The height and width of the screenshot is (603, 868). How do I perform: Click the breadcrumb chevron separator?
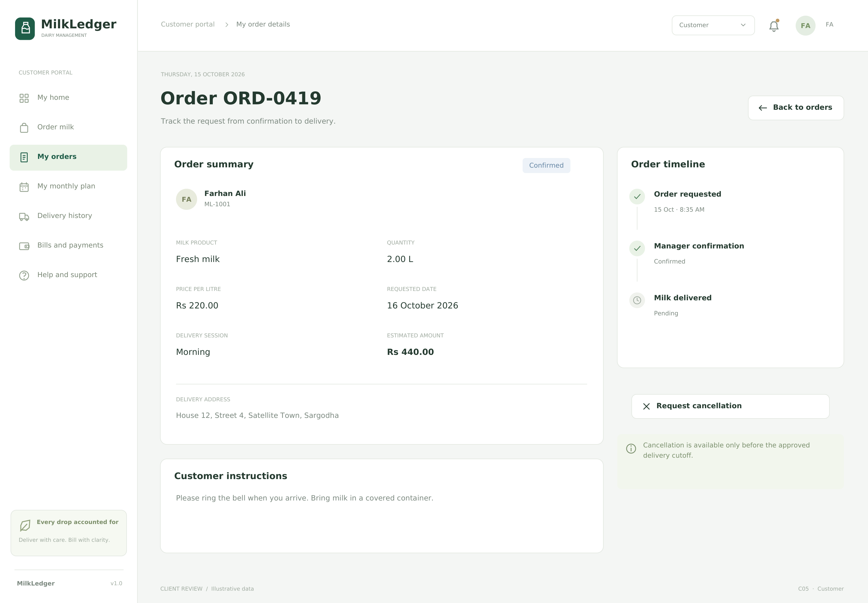[227, 24]
